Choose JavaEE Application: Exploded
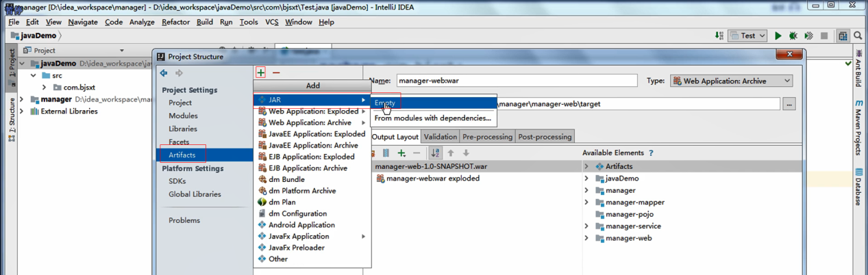The image size is (868, 275). click(312, 134)
